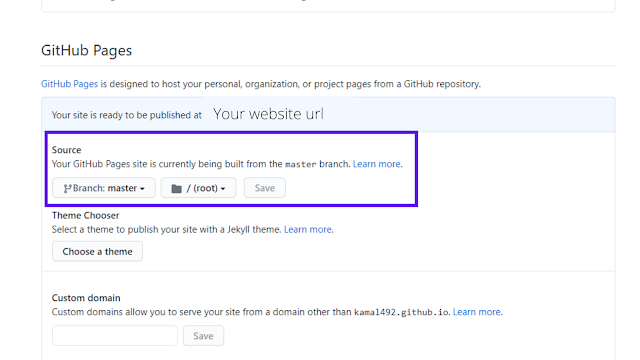Click 'Your site is ready to be published at'
Viewport: 640px width, 360px height.
point(127,115)
